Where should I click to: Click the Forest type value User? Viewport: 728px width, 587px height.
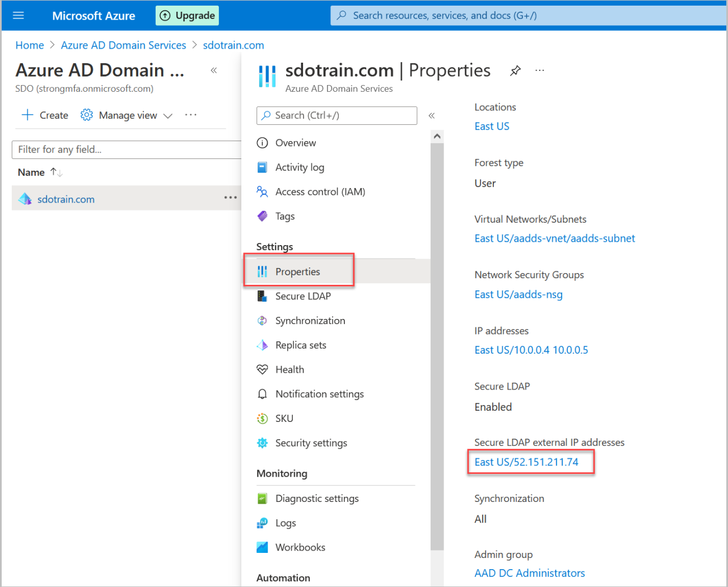[485, 184]
